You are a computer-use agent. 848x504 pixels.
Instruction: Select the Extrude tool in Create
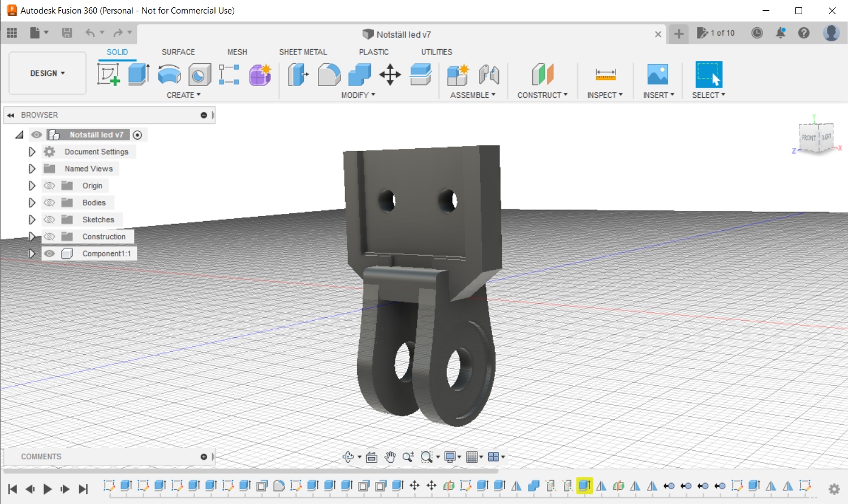click(x=139, y=74)
